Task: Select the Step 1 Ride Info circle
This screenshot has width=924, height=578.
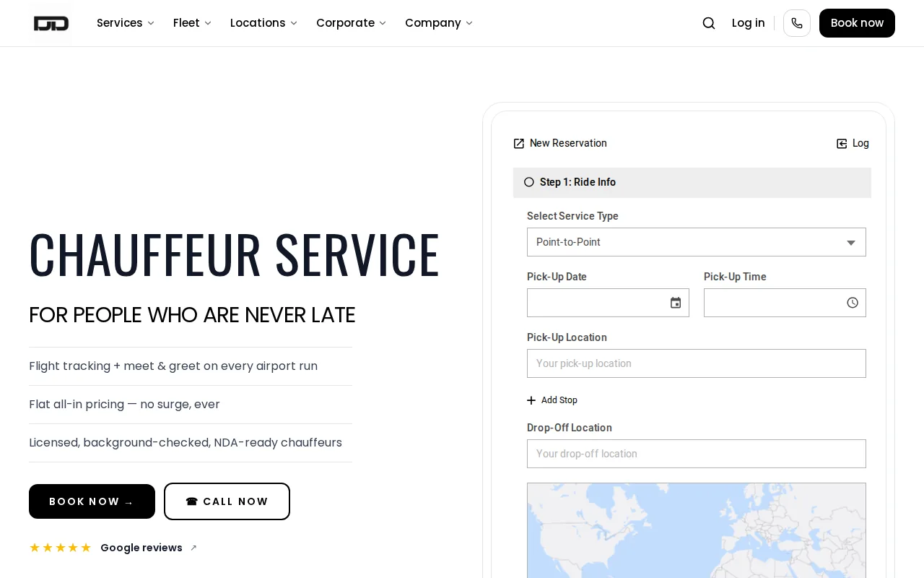Action: coord(528,182)
